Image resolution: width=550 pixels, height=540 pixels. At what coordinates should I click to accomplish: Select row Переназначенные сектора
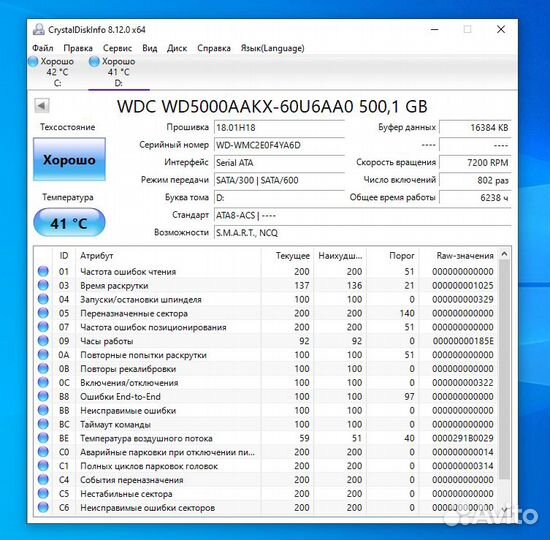(x=266, y=313)
